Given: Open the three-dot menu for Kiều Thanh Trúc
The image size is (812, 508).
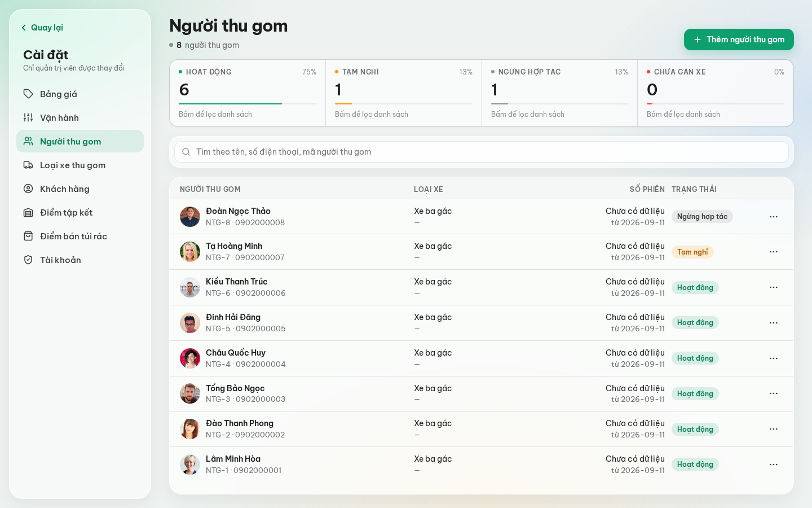Looking at the screenshot, I should (774, 287).
